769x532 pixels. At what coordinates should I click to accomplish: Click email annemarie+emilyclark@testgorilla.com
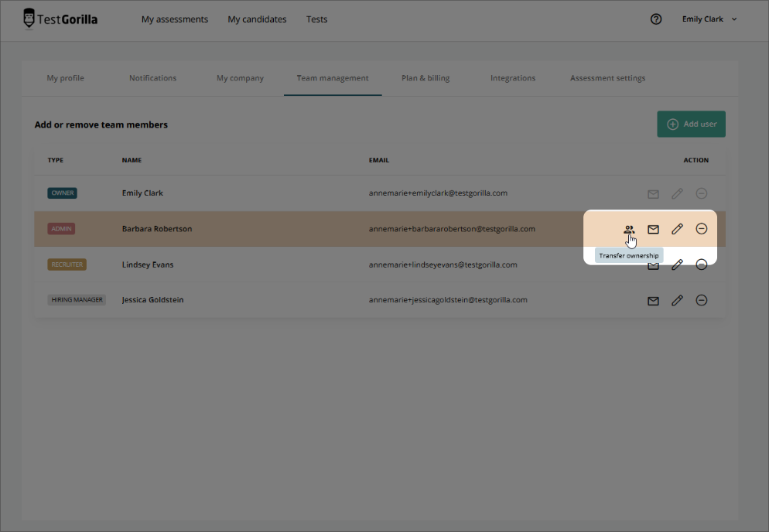438,193
